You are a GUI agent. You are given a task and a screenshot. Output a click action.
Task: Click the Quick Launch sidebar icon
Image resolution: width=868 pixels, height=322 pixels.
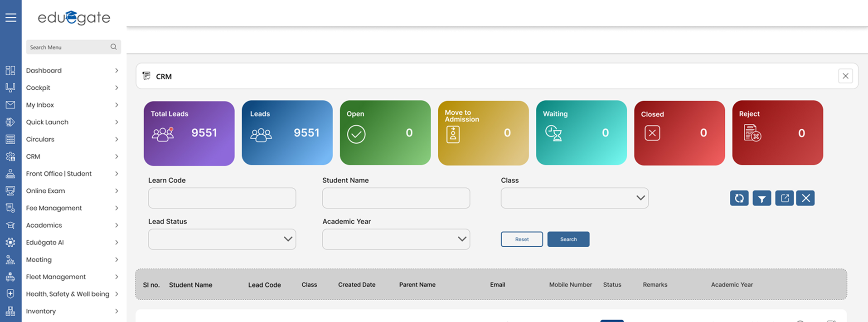click(x=10, y=122)
